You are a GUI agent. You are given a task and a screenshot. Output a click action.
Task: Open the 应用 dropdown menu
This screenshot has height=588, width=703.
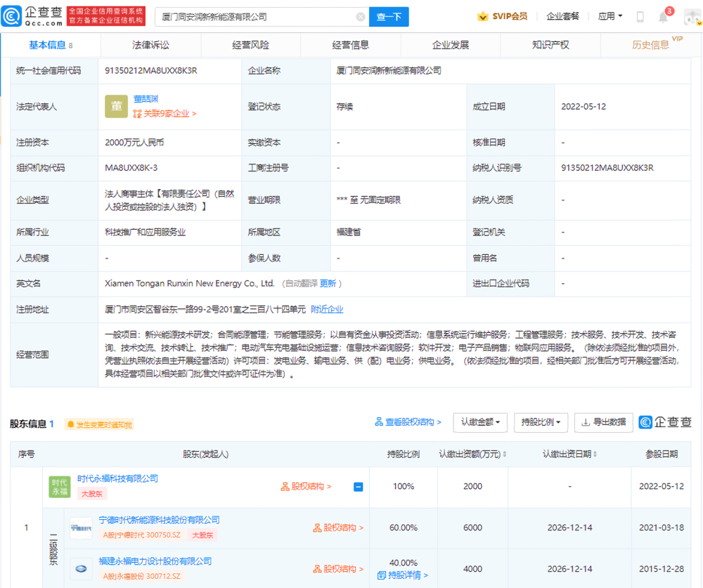pyautogui.click(x=610, y=17)
